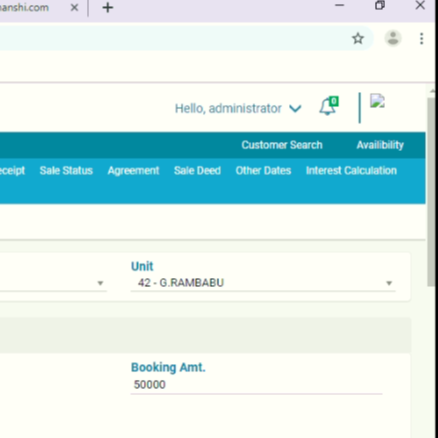
Task: Click the Booking Amt. input field
Action: tap(256, 385)
